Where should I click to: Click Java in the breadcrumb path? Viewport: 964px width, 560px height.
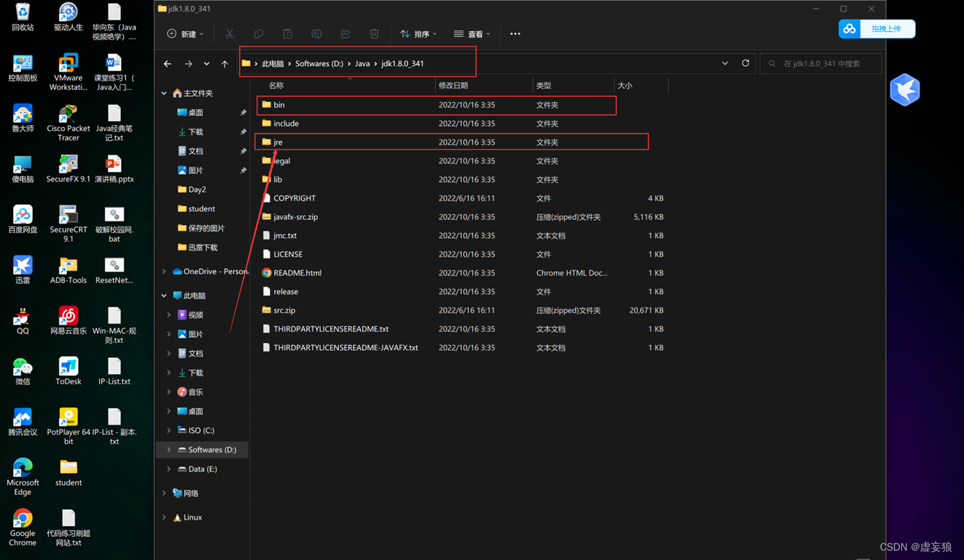(x=363, y=63)
